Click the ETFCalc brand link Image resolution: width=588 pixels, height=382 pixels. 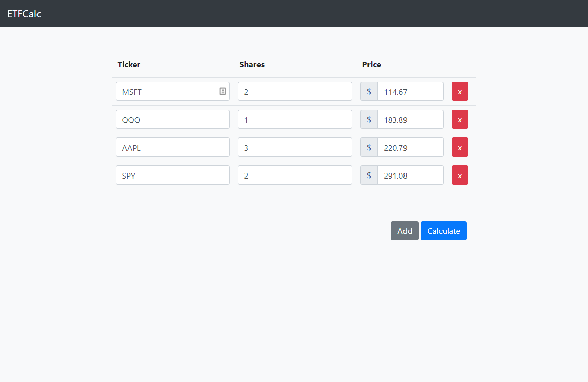(24, 14)
